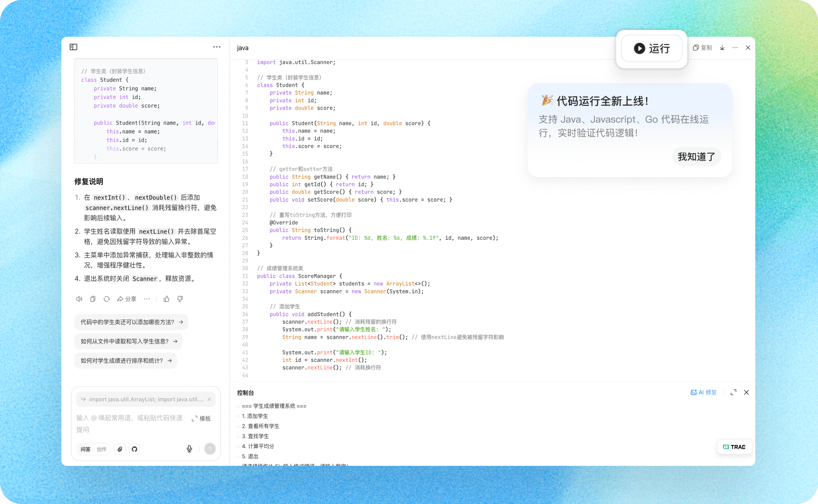Expand the console with the fullscreen icon
This screenshot has width=818, height=504.
733,392
